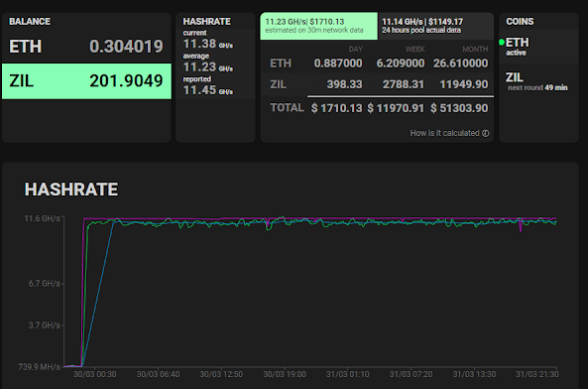Viewport: 588px width, 389px height.
Task: Click the ZIL balance value 201.9049
Action: coord(126,81)
